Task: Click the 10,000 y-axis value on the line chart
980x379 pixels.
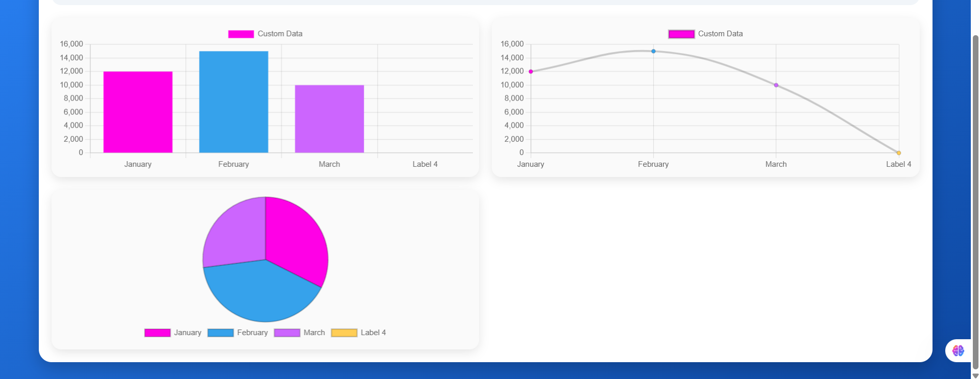Action: (512, 85)
